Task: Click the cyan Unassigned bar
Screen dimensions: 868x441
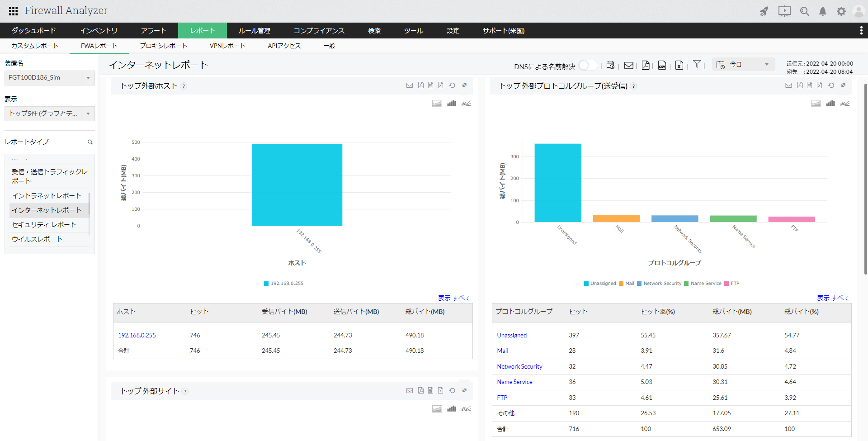Action: (558, 183)
